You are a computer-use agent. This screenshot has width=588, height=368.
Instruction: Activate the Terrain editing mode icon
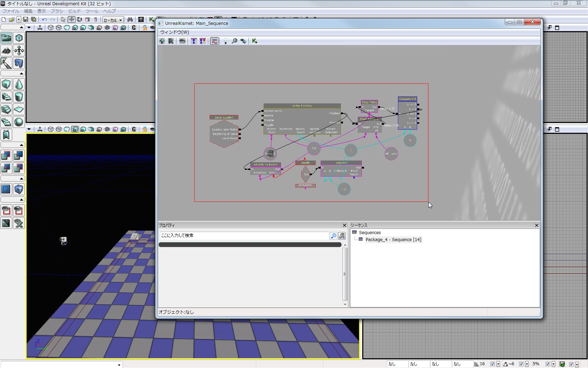click(x=6, y=50)
